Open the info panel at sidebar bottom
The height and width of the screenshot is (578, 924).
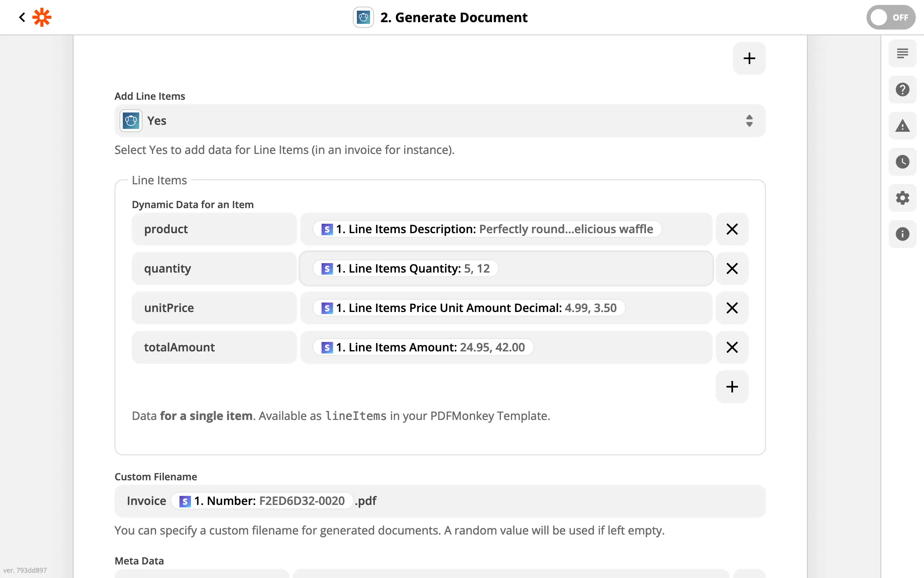click(902, 234)
